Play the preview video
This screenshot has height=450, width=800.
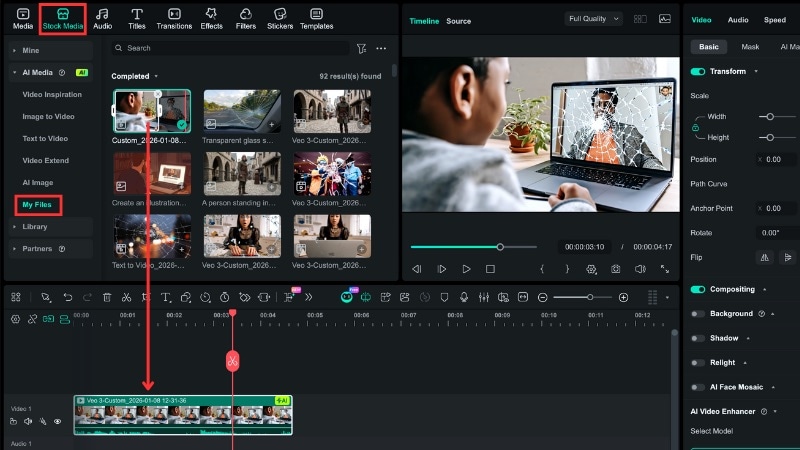466,269
